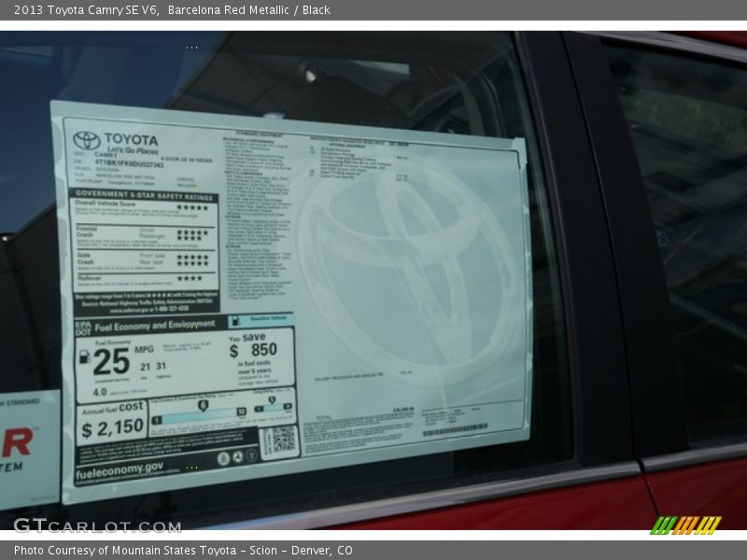The width and height of the screenshot is (747, 560).
Task: Click the fuel economy rating marker 6
Action: [x=203, y=405]
